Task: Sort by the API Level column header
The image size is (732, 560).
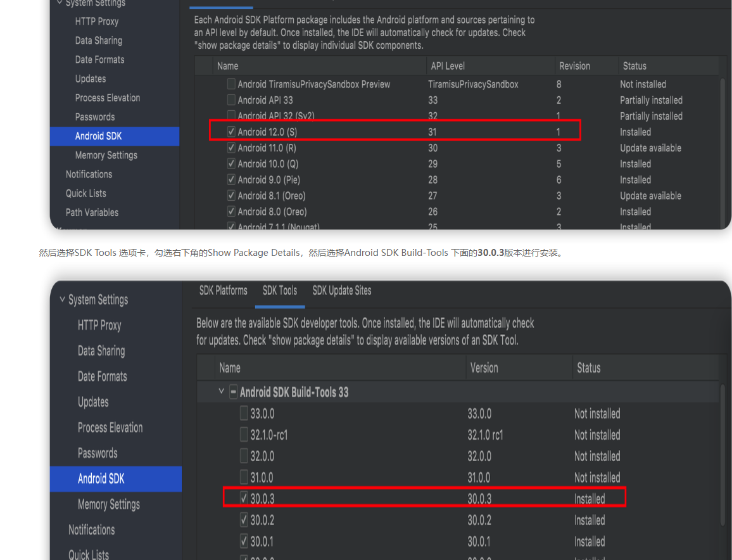Action: coord(447,66)
